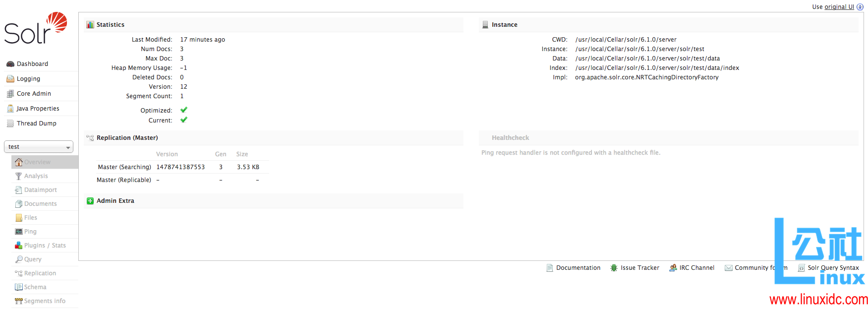Click the '17 minutes ago' value

[203, 40]
